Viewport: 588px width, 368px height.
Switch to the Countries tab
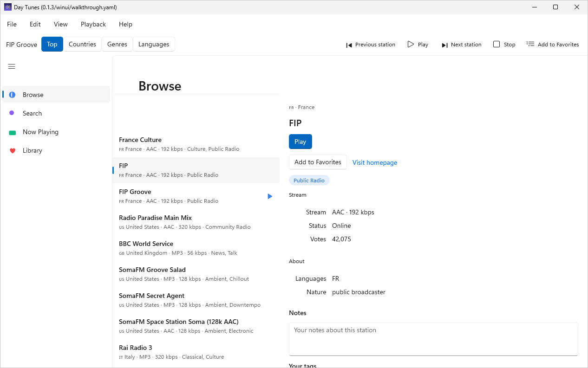point(82,44)
